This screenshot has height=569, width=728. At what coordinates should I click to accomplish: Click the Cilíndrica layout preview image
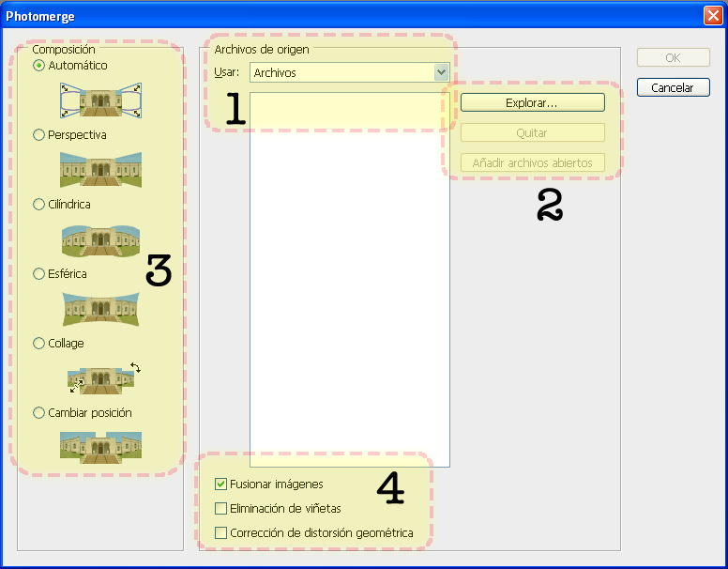tap(100, 240)
